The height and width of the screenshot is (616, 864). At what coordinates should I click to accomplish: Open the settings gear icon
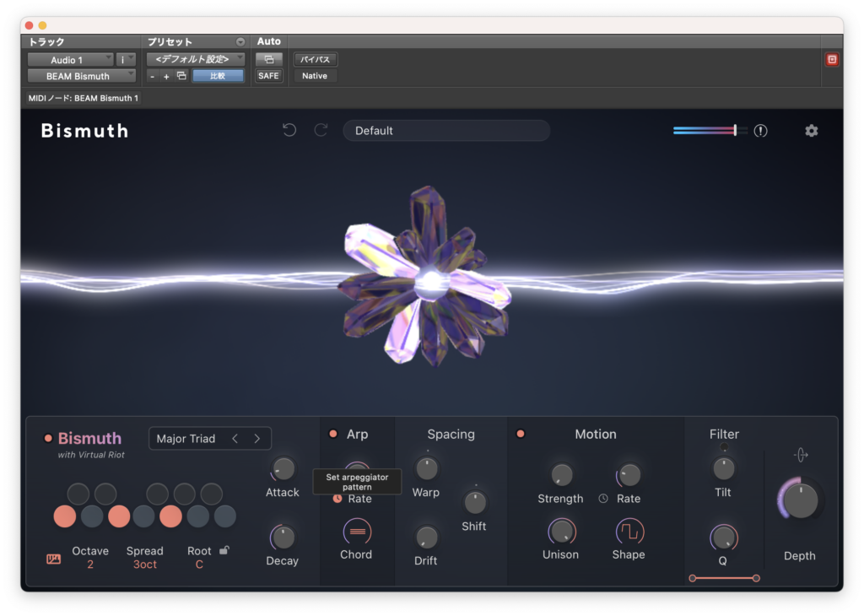click(x=811, y=131)
